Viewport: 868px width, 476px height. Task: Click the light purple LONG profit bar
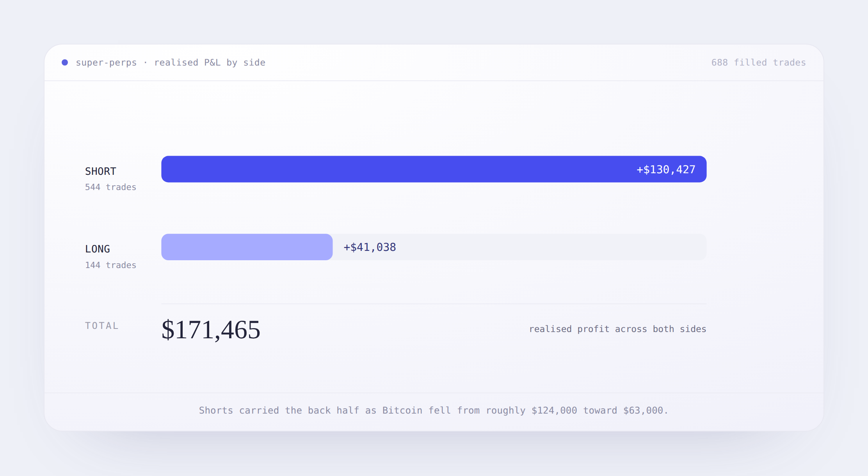coord(247,247)
